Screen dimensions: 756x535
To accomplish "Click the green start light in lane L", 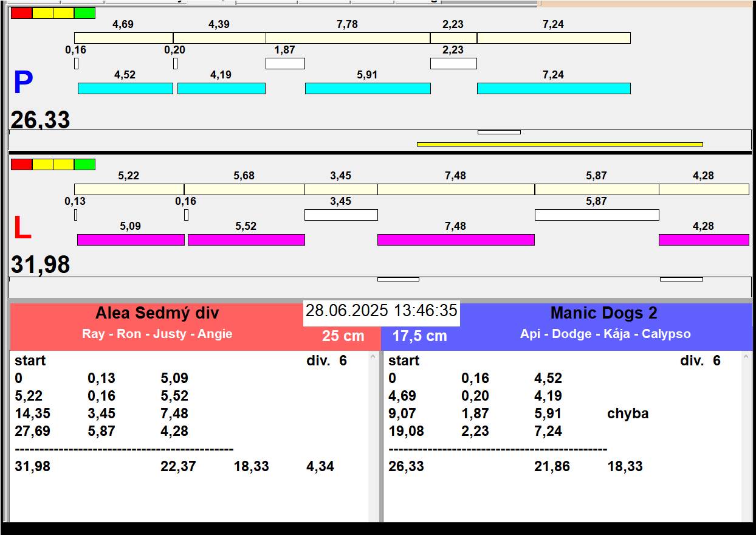I will pyautogui.click(x=84, y=164).
